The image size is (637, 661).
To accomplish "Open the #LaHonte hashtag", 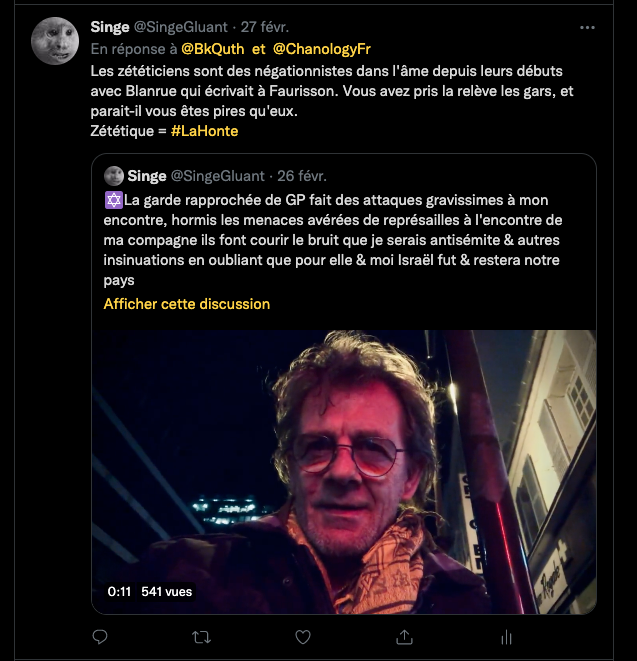I will (x=204, y=130).
